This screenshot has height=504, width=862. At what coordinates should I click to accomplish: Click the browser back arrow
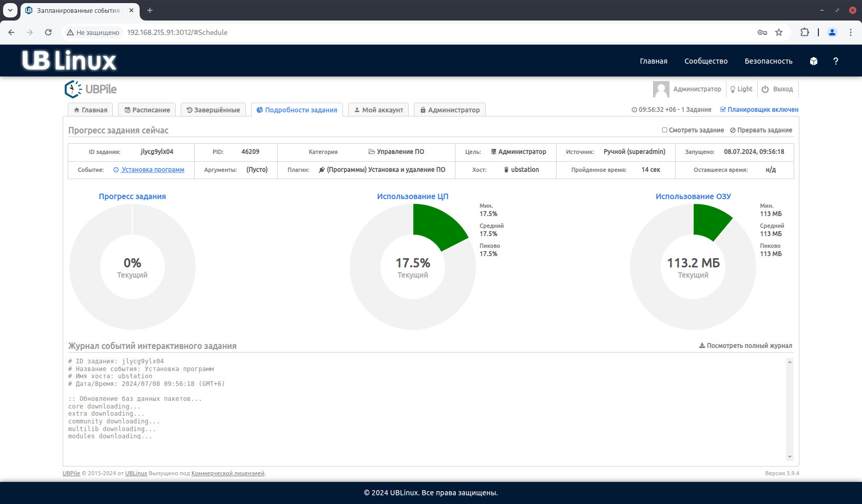(x=11, y=32)
